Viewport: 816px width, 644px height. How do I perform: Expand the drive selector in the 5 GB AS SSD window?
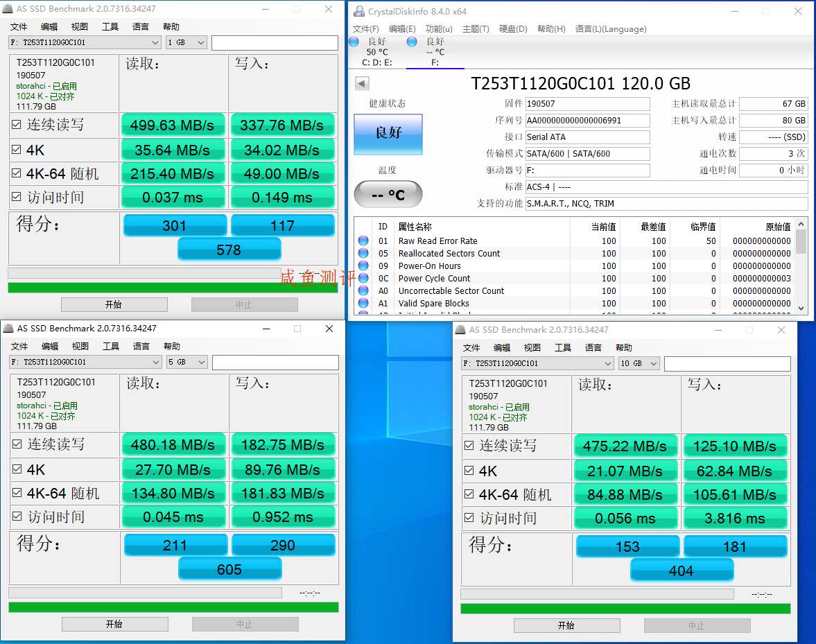(x=85, y=362)
